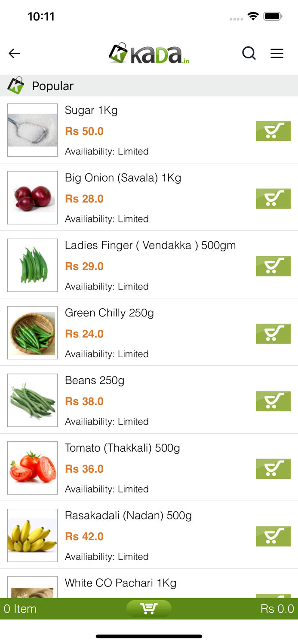Add Big Onion (Savala) to cart
This screenshot has height=644, width=298.
(273, 198)
